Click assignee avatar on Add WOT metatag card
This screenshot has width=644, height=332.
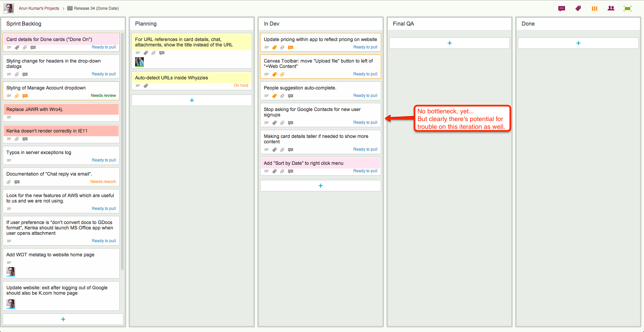(x=11, y=271)
